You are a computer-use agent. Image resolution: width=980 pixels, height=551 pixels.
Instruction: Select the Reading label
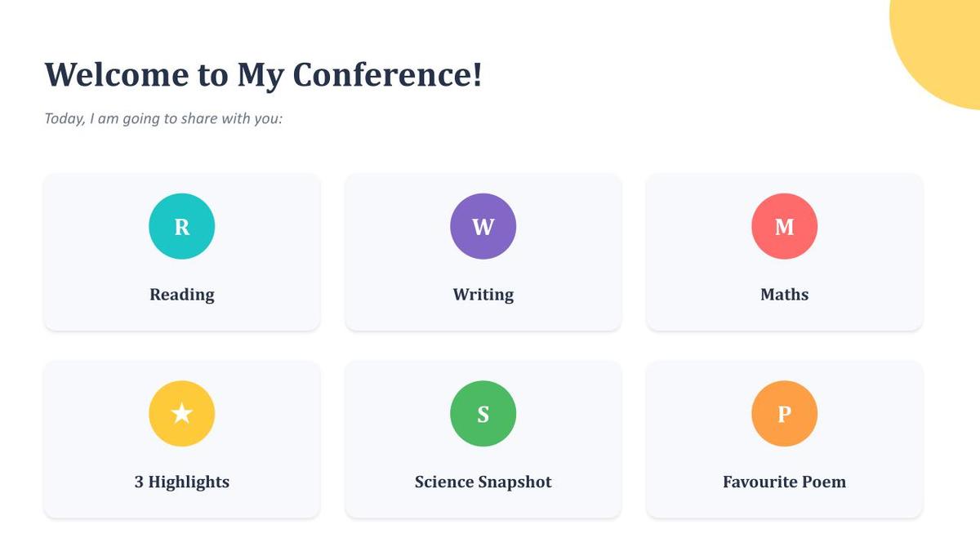click(181, 295)
